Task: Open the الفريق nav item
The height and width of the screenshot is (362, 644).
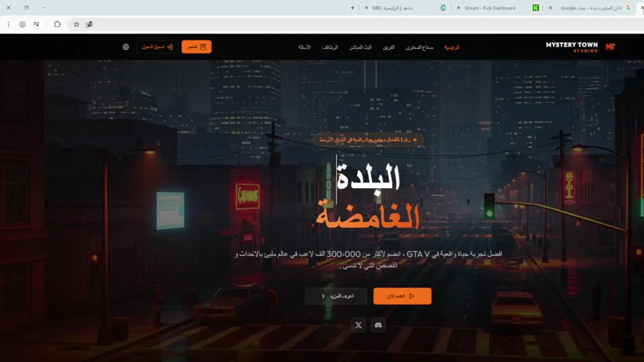Action: point(388,47)
